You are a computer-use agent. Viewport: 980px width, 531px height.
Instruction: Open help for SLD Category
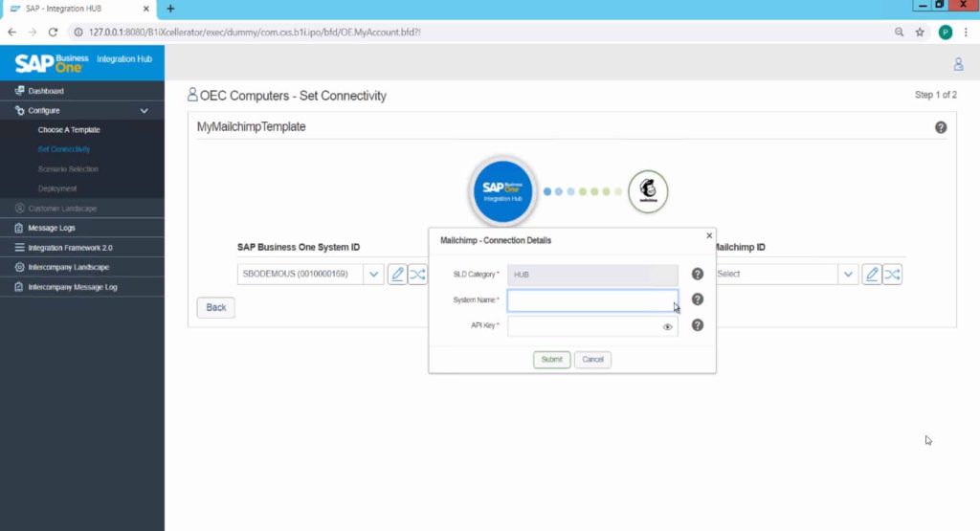tap(698, 275)
